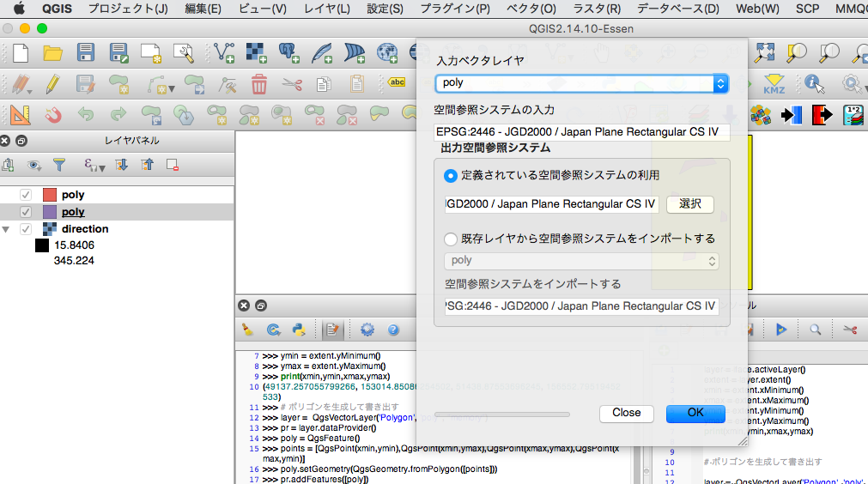Open the disabled existing layer poly combo box

click(581, 261)
